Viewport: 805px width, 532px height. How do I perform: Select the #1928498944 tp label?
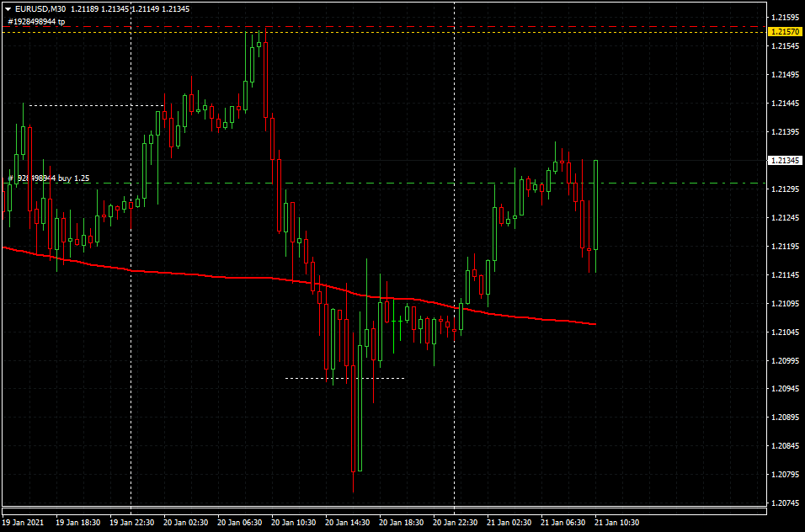pos(36,22)
